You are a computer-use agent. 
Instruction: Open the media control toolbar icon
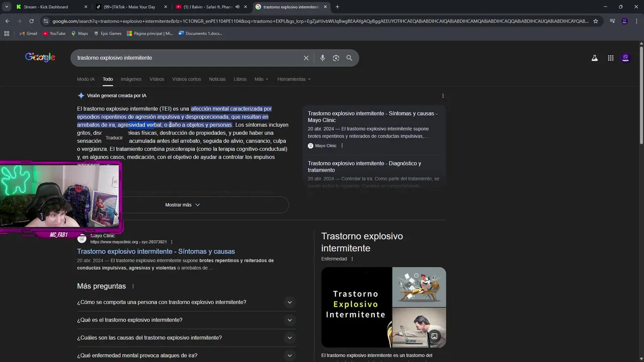click(612, 21)
